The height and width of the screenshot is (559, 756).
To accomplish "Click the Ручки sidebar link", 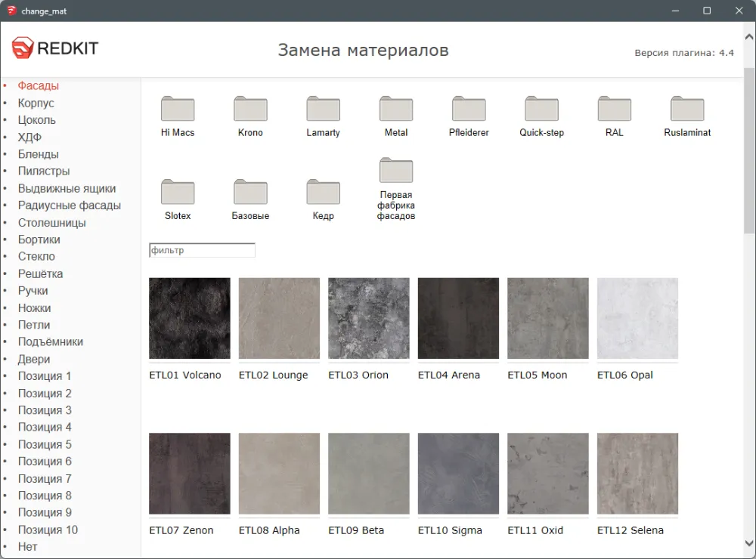I will pyautogui.click(x=33, y=291).
